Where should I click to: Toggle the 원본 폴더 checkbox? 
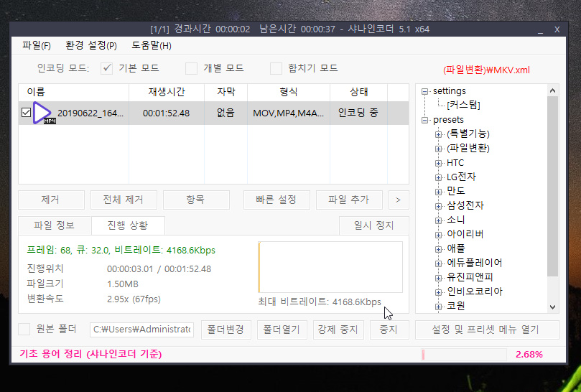pos(24,329)
